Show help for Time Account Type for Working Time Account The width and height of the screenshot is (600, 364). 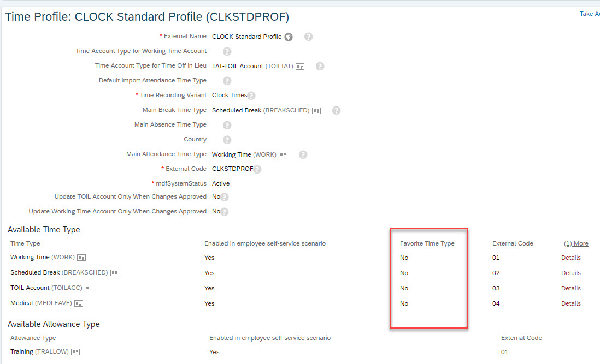pyautogui.click(x=227, y=51)
